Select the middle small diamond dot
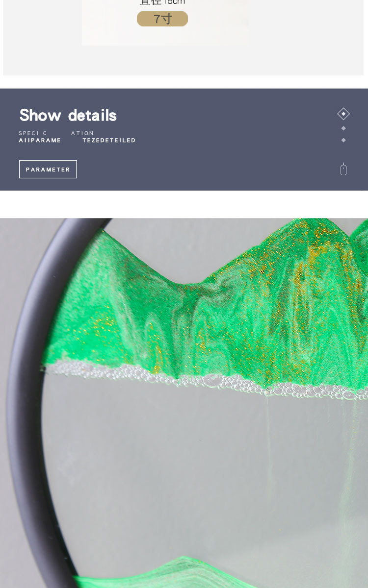 point(343,128)
